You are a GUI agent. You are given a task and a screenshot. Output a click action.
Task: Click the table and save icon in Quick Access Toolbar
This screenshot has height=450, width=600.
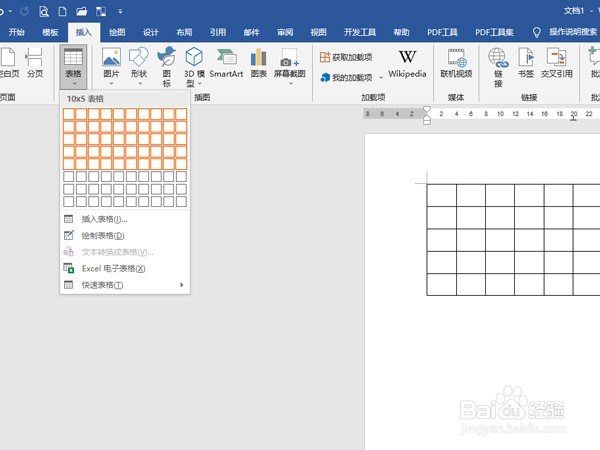(101, 11)
